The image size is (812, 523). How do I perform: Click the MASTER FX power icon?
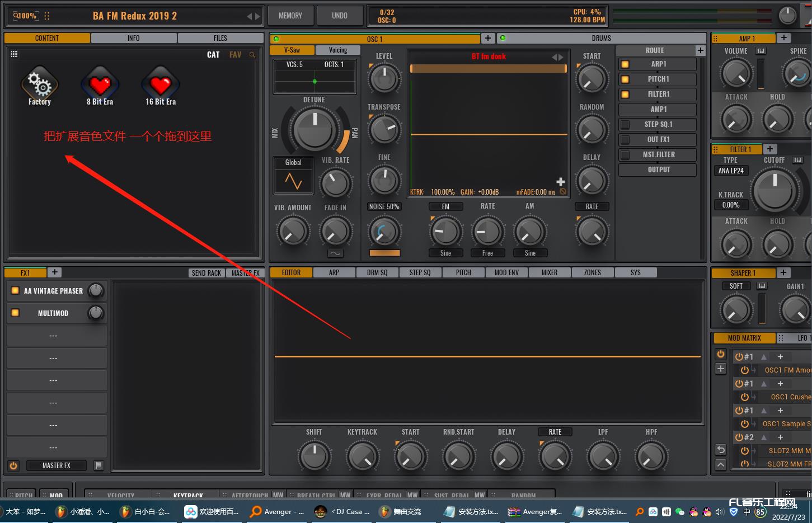click(x=13, y=465)
